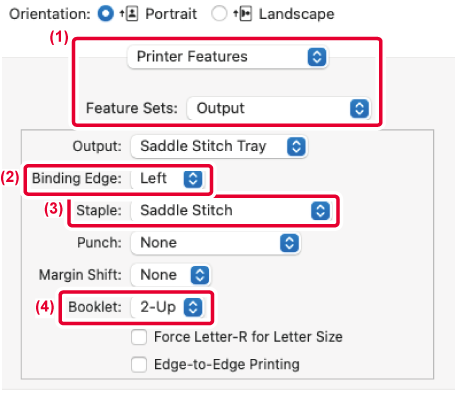Click the Staple field blue arrow icon

320,211
